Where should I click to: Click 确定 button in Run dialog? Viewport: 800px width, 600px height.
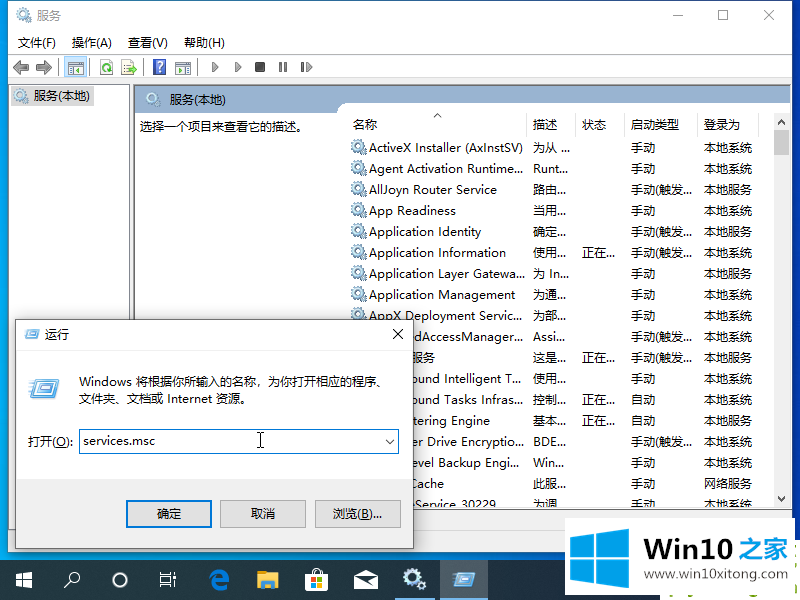169,514
